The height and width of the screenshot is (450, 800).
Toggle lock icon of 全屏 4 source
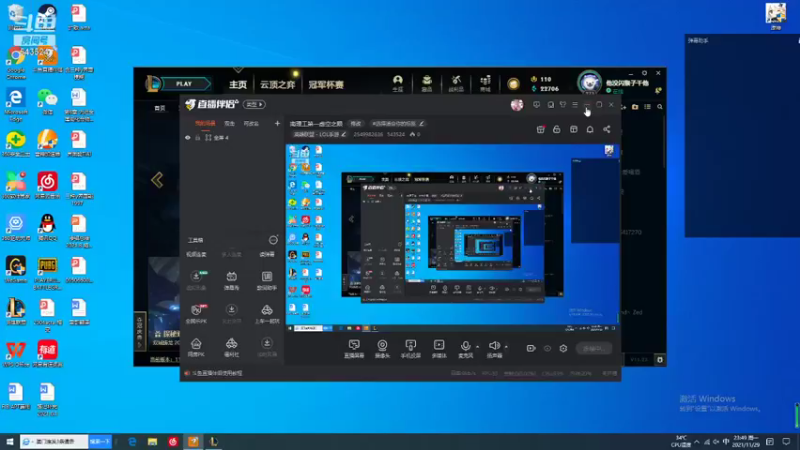coord(197,138)
